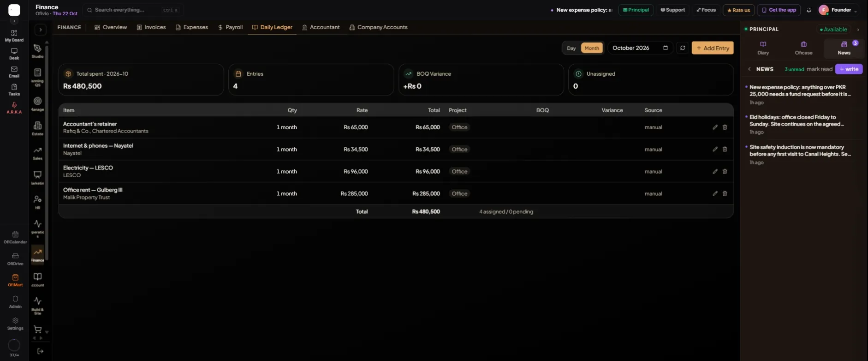Delete the Internet & phones — Nayatel entry
The height and width of the screenshot is (361, 868).
point(725,150)
